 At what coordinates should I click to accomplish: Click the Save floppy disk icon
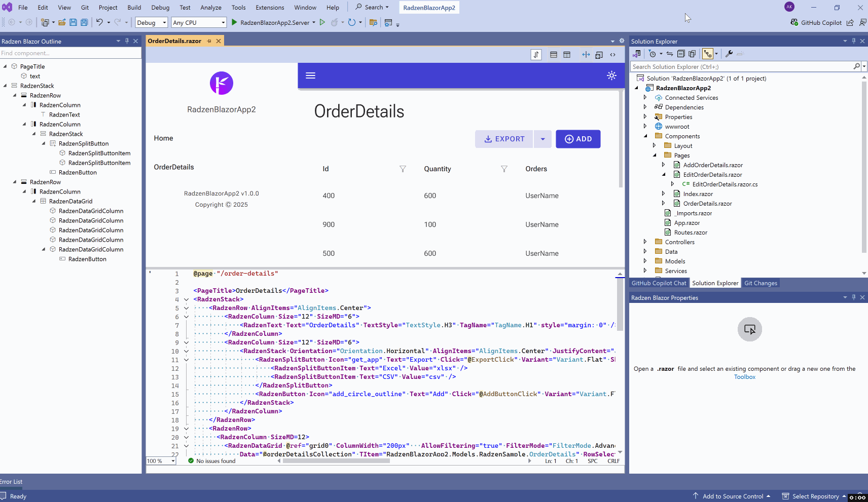tap(73, 22)
